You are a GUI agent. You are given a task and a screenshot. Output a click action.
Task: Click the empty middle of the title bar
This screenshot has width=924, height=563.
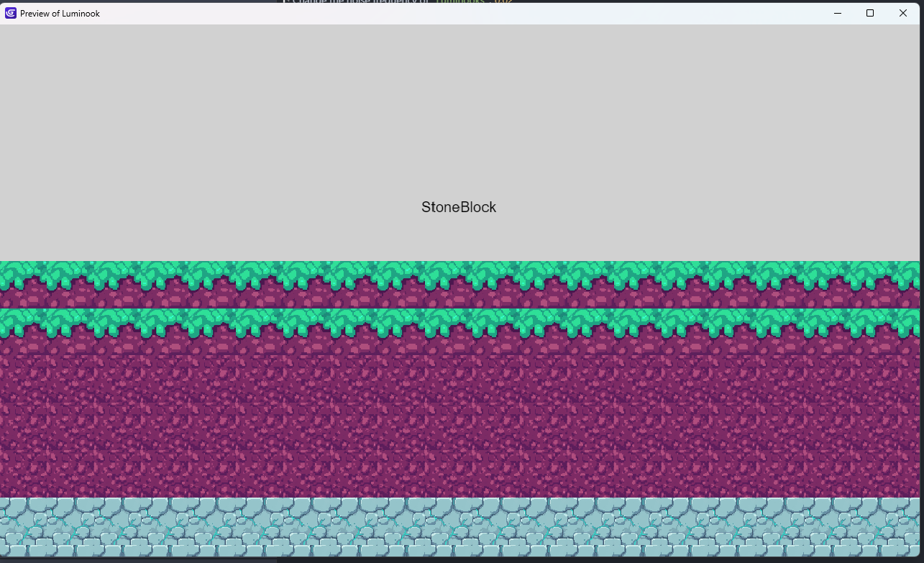(460, 14)
